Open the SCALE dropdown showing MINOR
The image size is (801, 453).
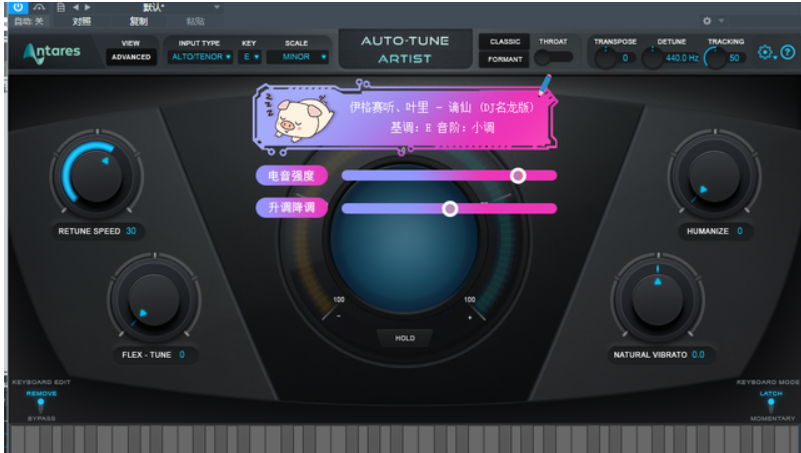pos(298,57)
